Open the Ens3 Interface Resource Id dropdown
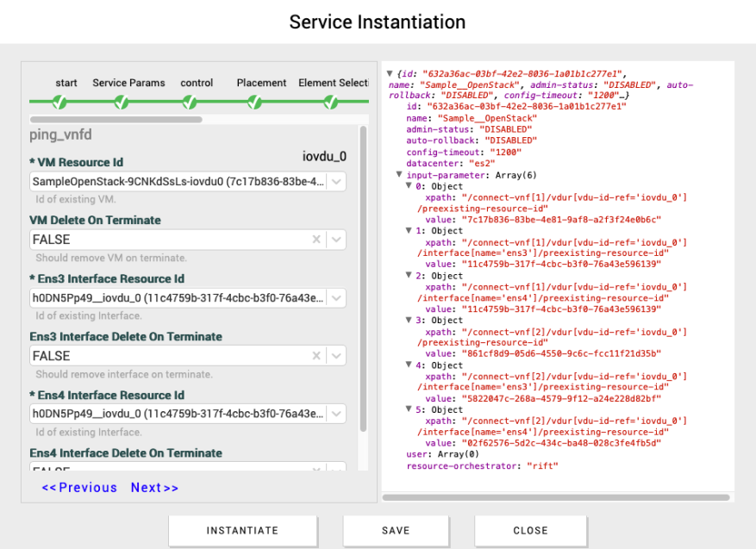Screen dimensions: 756x549 tap(336, 298)
